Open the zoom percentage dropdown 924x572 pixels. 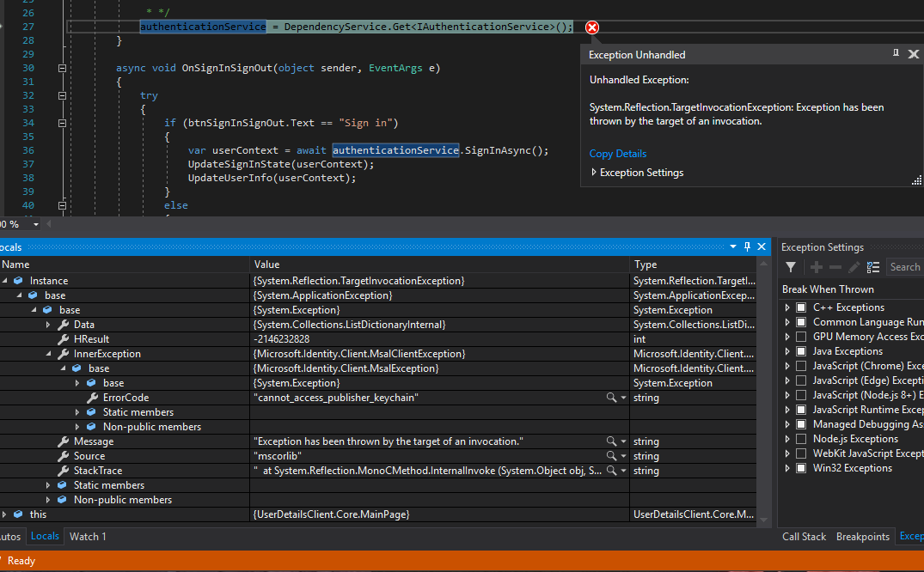[35, 224]
